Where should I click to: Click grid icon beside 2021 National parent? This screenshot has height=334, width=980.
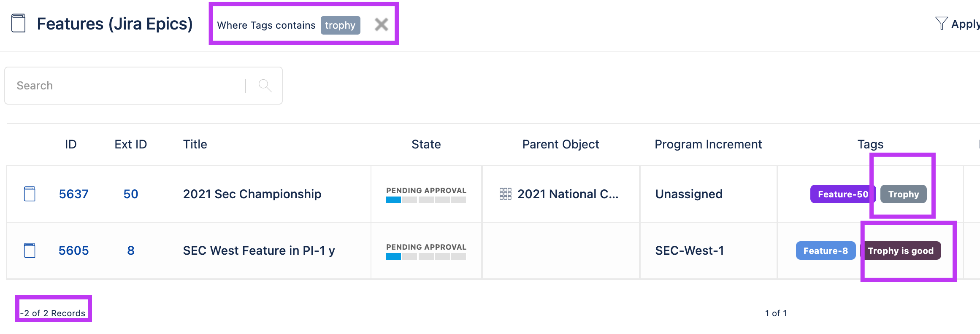coord(505,194)
